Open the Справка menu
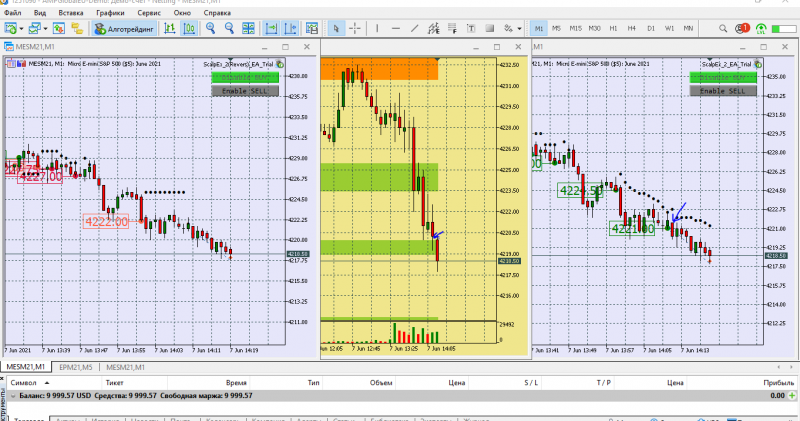This screenshot has height=421, width=800. click(217, 13)
